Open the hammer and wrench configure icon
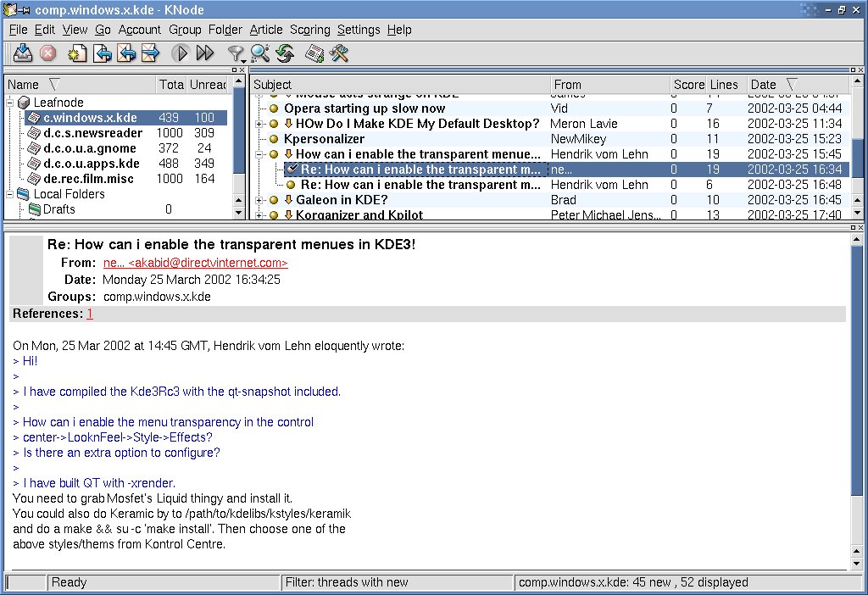Screen dimensions: 868x595 pyautogui.click(x=340, y=53)
